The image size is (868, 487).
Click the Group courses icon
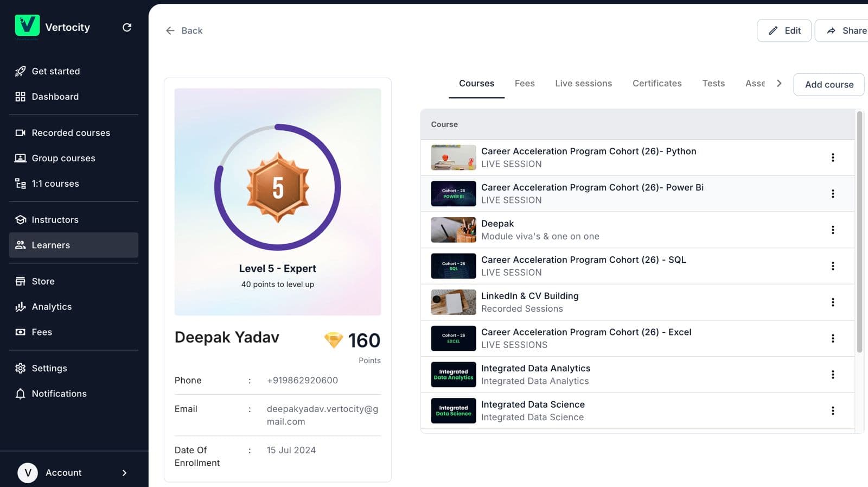(20, 158)
